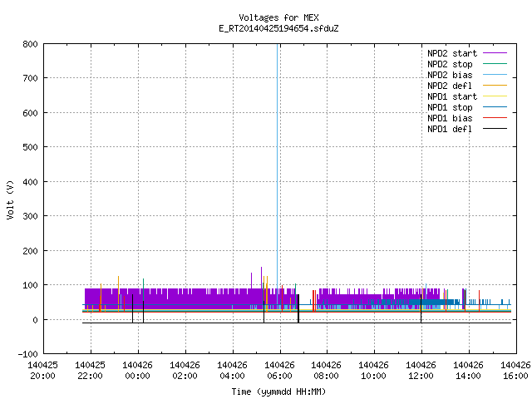532x399 pixels.
Task: Click the 400 y-axis tick label
Action: pyautogui.click(x=30, y=182)
